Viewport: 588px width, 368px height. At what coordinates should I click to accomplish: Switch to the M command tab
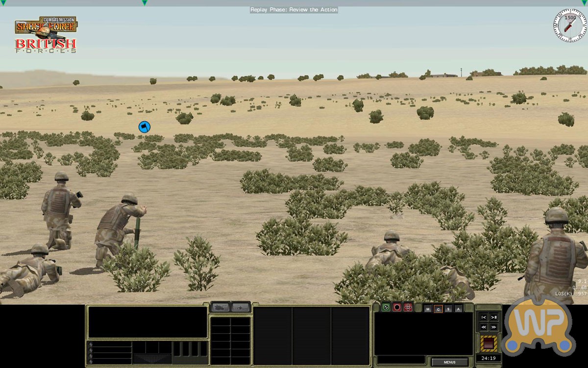tap(428, 309)
